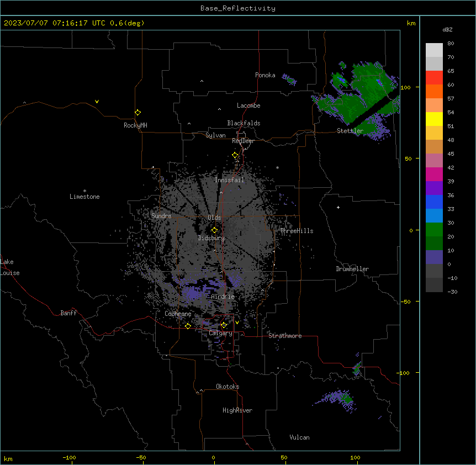Click the red 60 dBZ legend swatch
Image resolution: width=476 pixels, height=465 pixels.
(x=434, y=77)
